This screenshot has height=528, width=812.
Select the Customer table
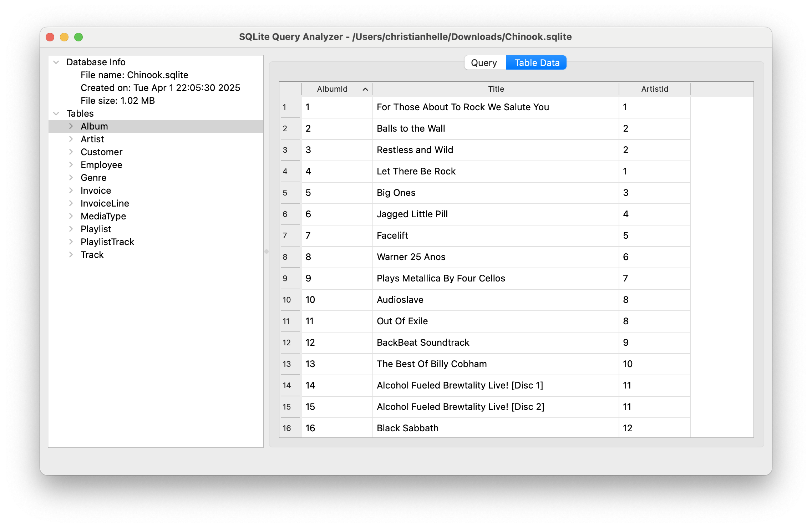coord(101,152)
